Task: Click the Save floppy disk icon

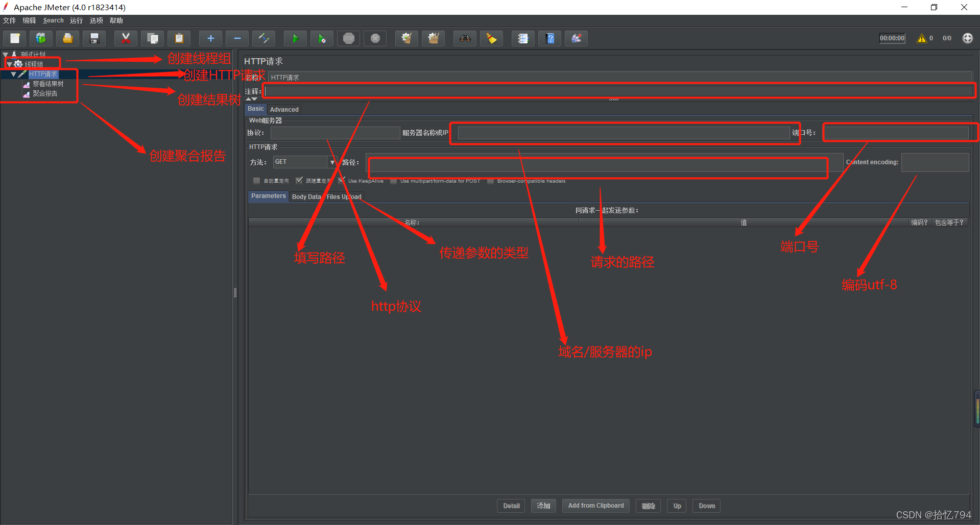Action: coord(94,38)
